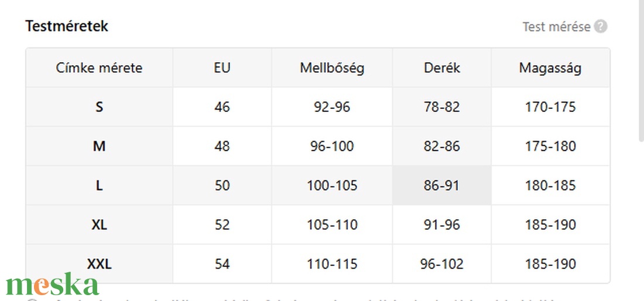Screen dimensions: 644x301
Task: Click the meska logo
Action: tap(53, 285)
